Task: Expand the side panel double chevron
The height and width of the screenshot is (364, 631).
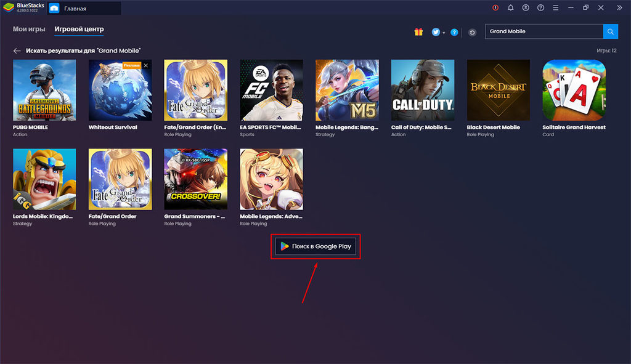Action: point(619,7)
